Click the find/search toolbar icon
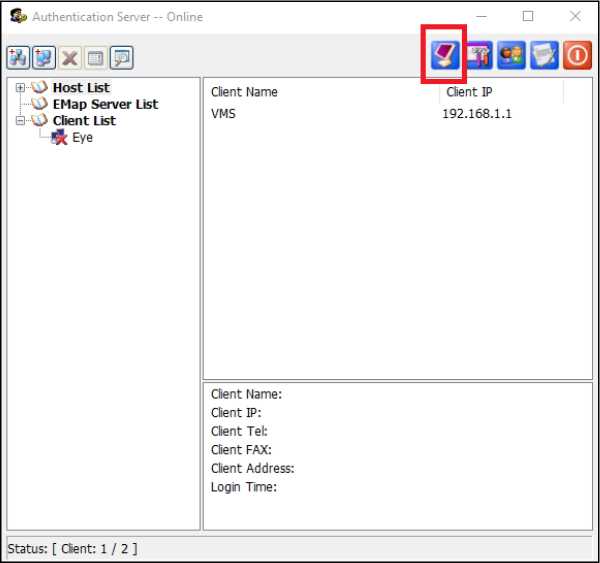This screenshot has height=563, width=600. pos(121,58)
